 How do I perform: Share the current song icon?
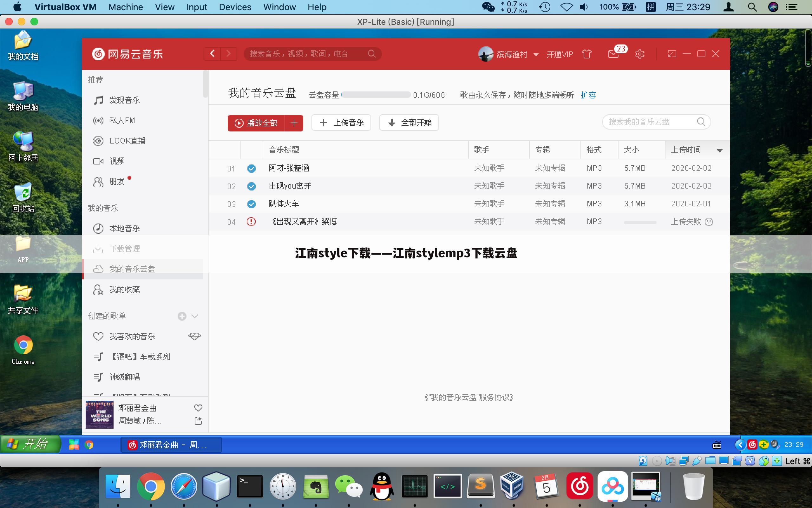[198, 421]
